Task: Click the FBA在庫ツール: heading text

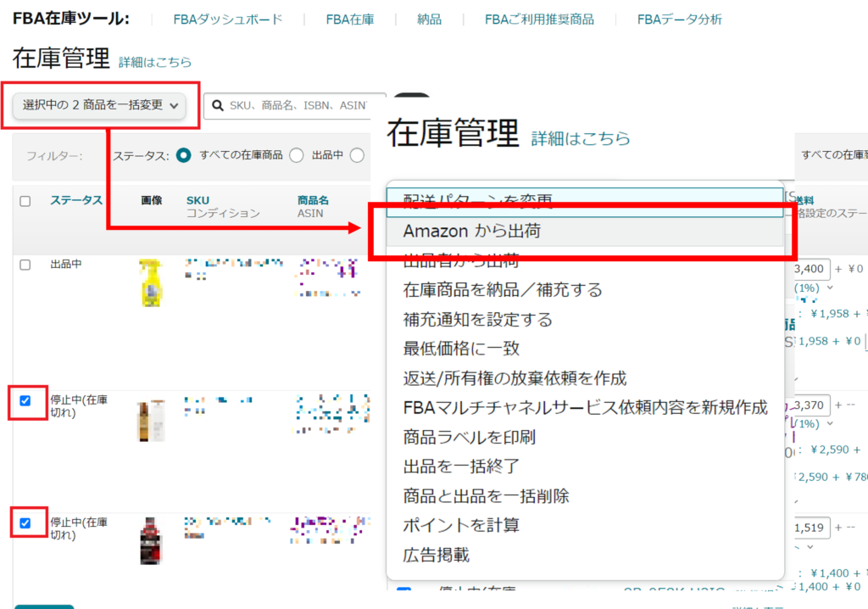Action: [71, 19]
